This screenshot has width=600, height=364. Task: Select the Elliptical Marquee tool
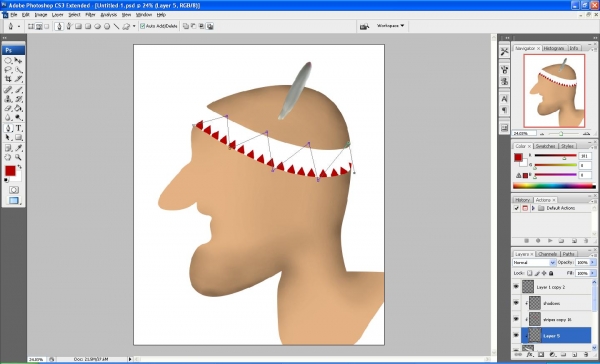(8, 60)
